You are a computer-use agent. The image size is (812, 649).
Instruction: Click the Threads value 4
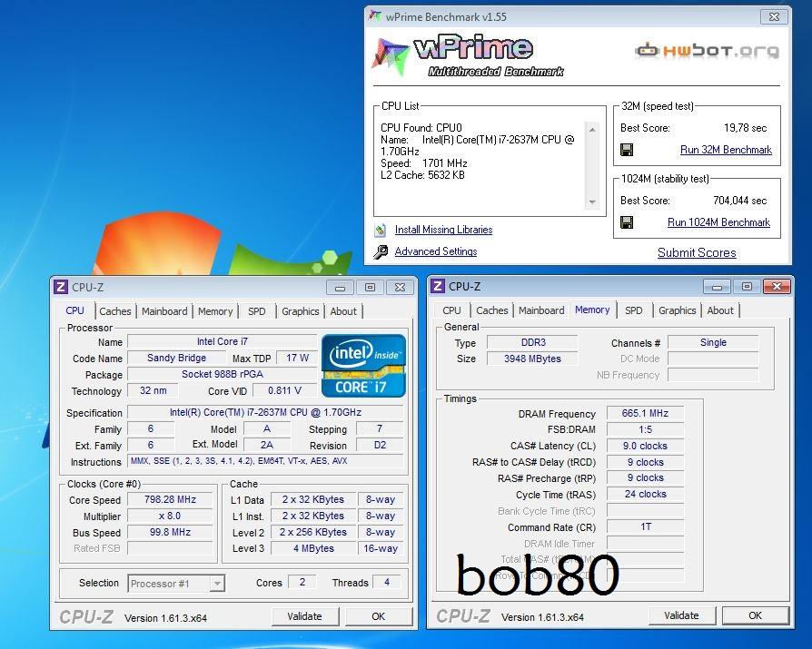pos(387,582)
